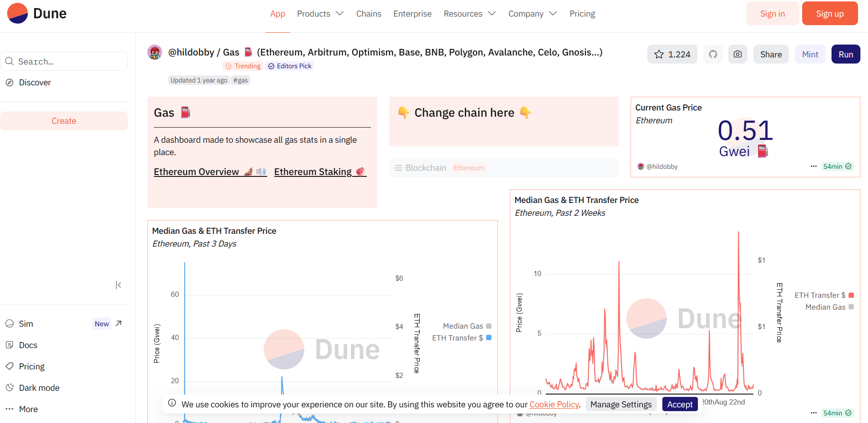Toggle Dark mode
Image resolution: width=868 pixels, height=423 pixels.
click(x=39, y=388)
